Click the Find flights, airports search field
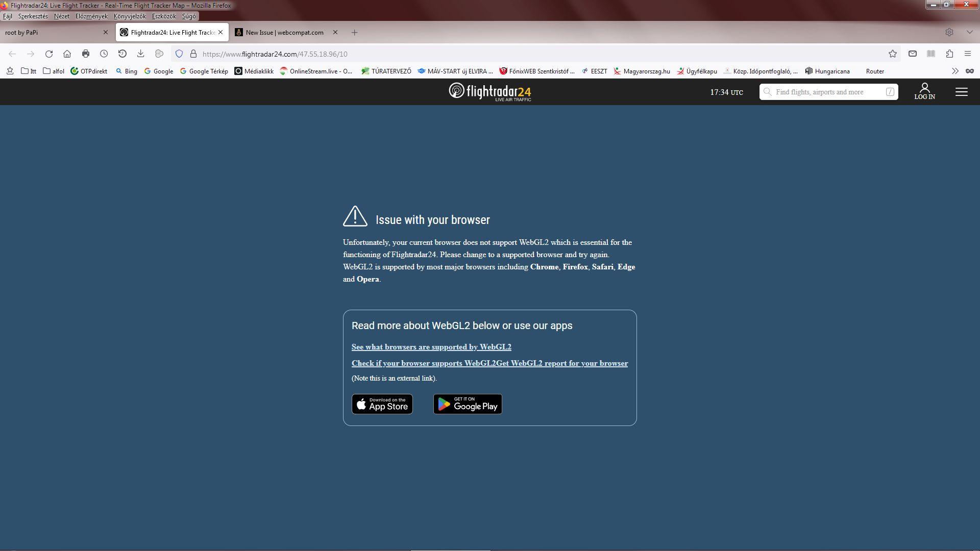This screenshot has width=980, height=551. click(828, 92)
